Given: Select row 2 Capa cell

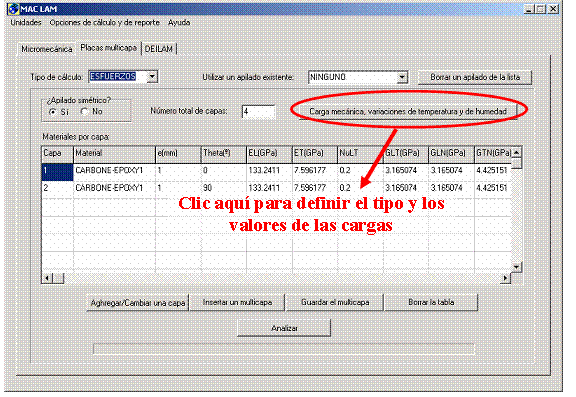Looking at the screenshot, I should 58,189.
